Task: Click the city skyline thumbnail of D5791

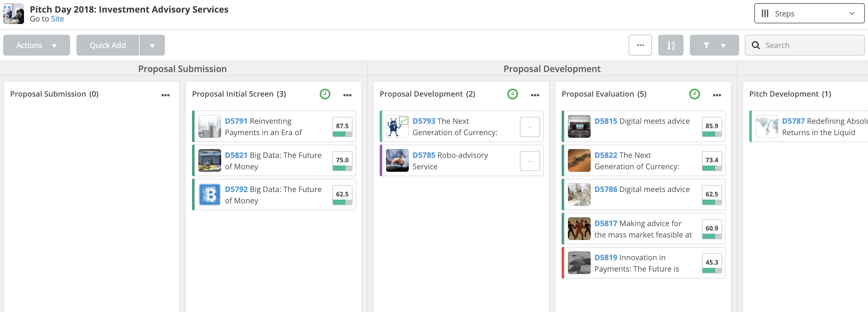Action: coord(210,127)
